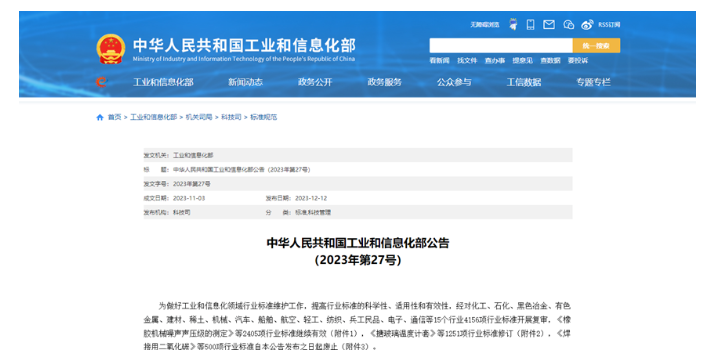The image size is (708, 362).
Task: Click the English ministry name subtitle
Action: [244, 59]
